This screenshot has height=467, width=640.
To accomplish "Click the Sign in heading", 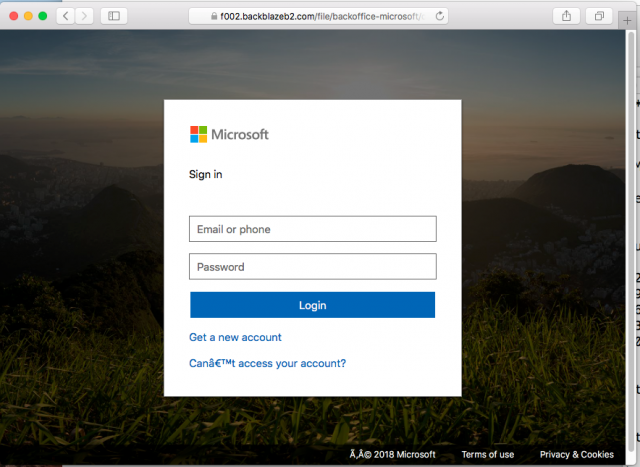I will tap(206, 174).
